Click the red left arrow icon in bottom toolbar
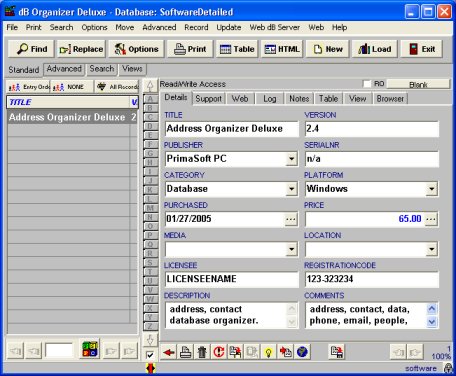Viewport: 456px width, 376px height. (x=169, y=352)
